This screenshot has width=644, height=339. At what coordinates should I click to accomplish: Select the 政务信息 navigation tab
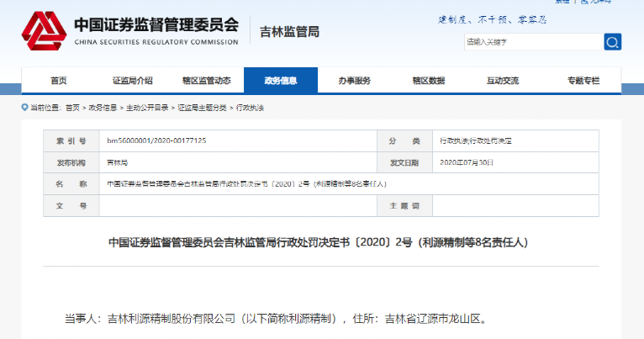point(280,81)
